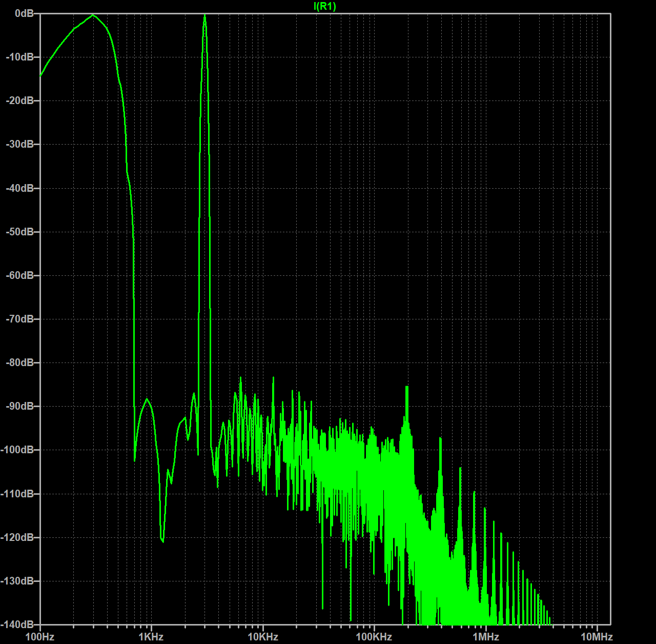Click the -20dB vertical axis label

20,100
